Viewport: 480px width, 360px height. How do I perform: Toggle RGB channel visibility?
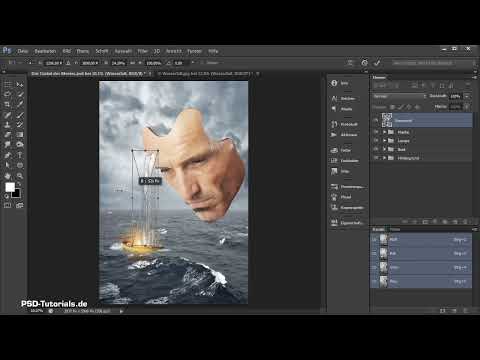[374, 239]
